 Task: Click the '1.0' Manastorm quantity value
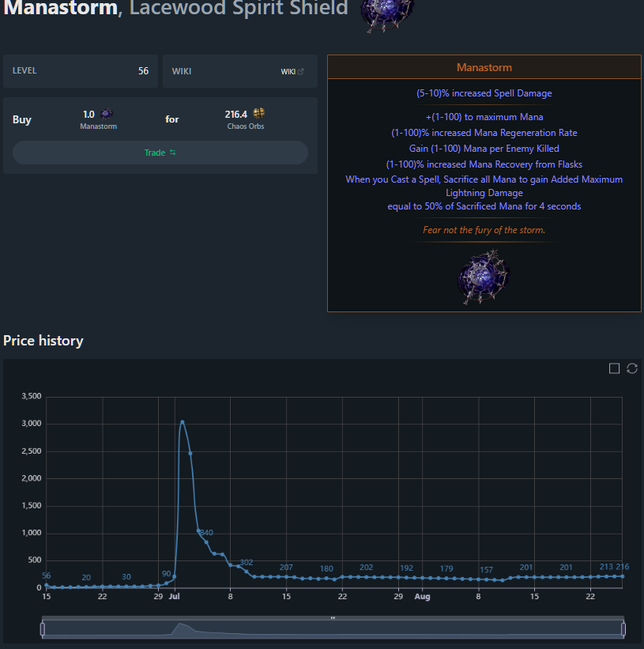click(x=89, y=115)
